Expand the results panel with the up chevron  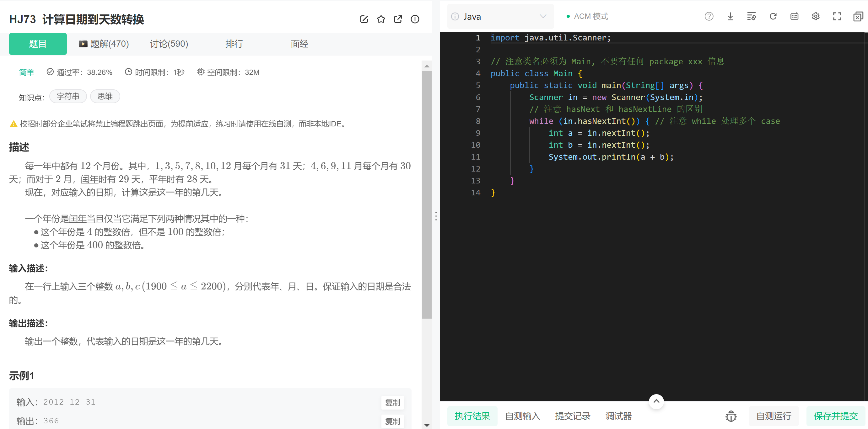tap(656, 401)
